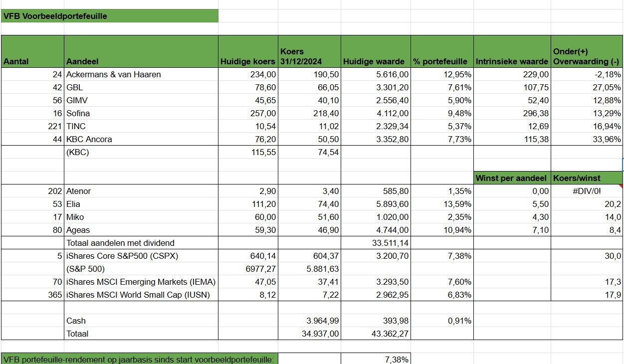Viewport: 624px width, 364px height.
Task: Click the annual return 7,38% result cell
Action: tap(375, 359)
